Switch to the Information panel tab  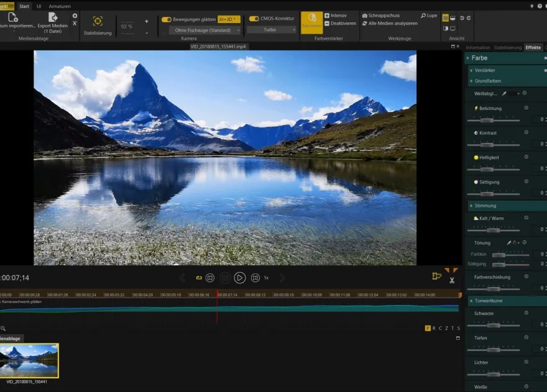tap(477, 47)
